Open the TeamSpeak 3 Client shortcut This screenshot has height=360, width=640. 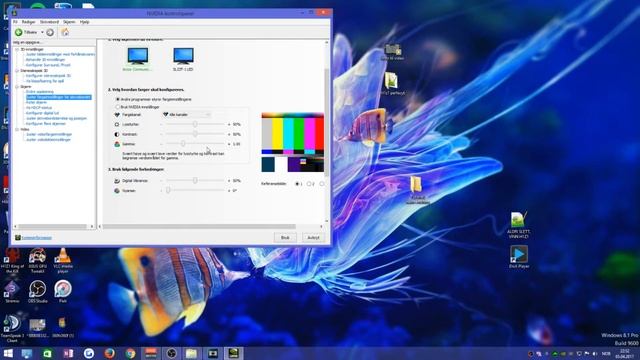pyautogui.click(x=12, y=329)
